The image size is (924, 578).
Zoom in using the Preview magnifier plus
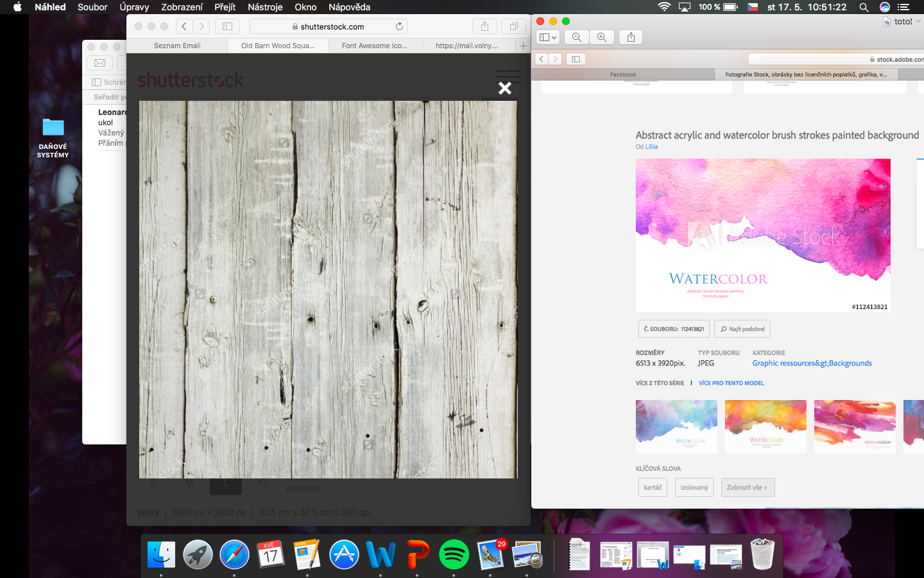click(602, 37)
